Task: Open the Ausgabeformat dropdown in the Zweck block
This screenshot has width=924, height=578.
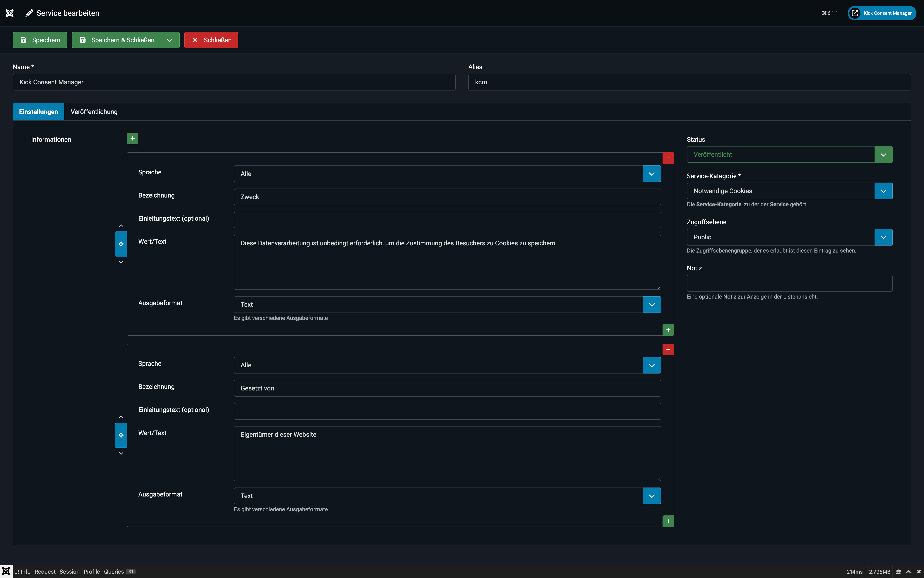Action: 447,305
